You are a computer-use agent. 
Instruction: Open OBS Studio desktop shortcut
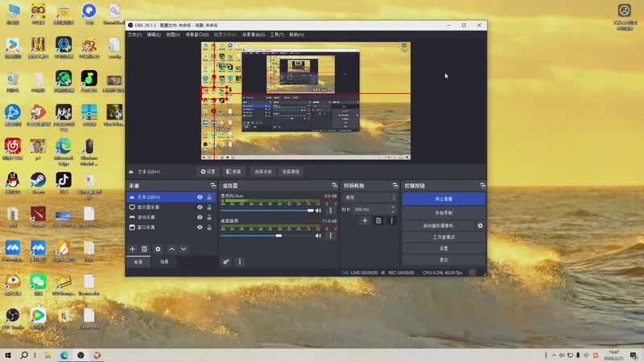coord(13,319)
